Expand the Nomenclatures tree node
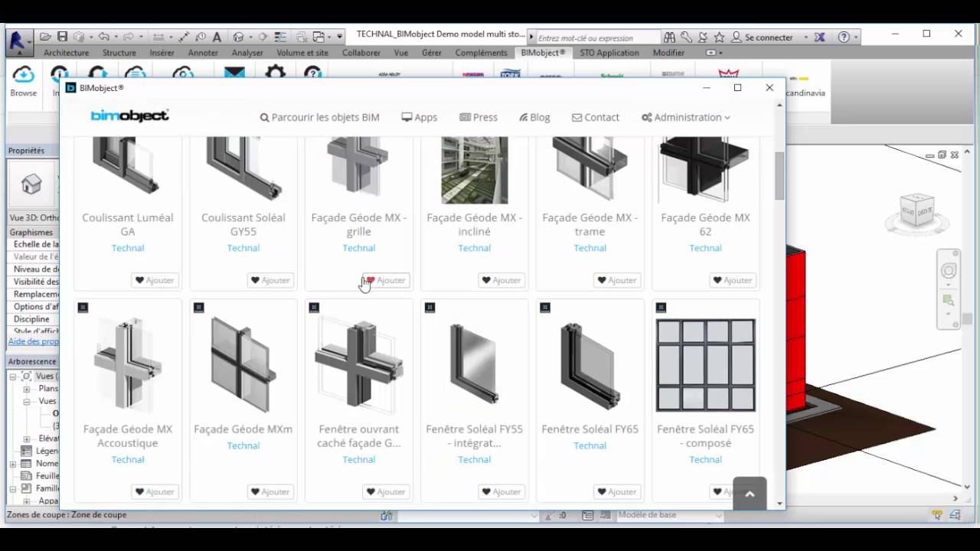Viewport: 980px width, 551px height. pyautogui.click(x=13, y=464)
